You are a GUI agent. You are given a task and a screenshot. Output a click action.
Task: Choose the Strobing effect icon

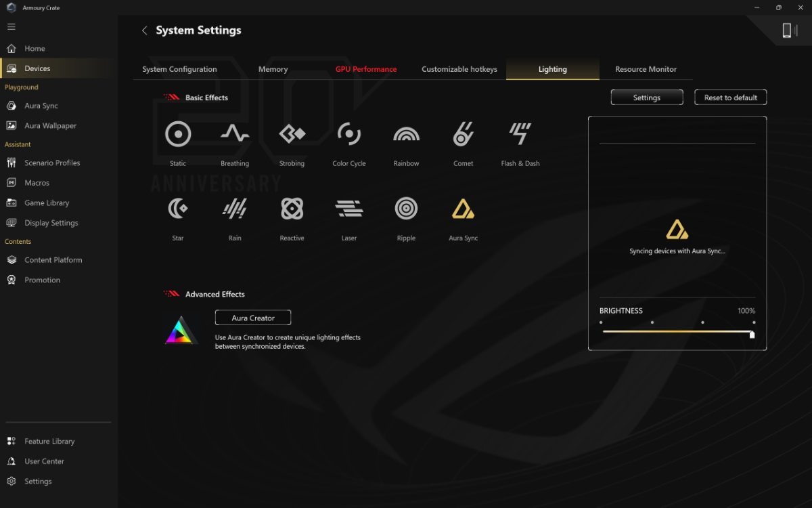[x=292, y=134]
